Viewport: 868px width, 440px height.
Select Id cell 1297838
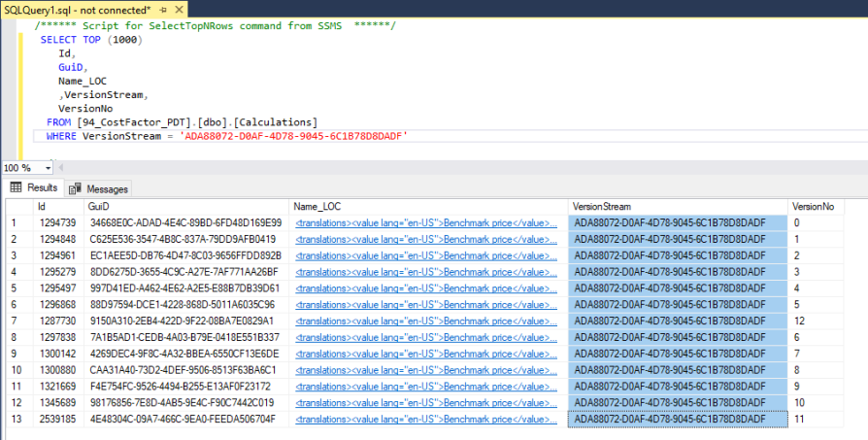(x=58, y=337)
